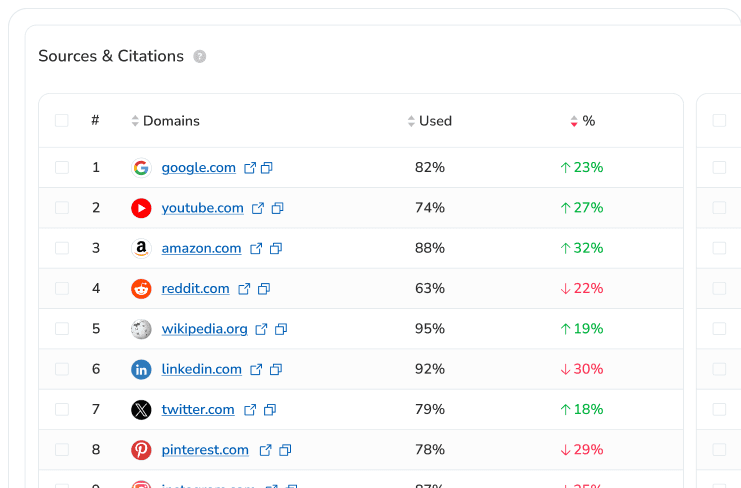Click the 95% used value for wikipedia.org

coord(430,329)
